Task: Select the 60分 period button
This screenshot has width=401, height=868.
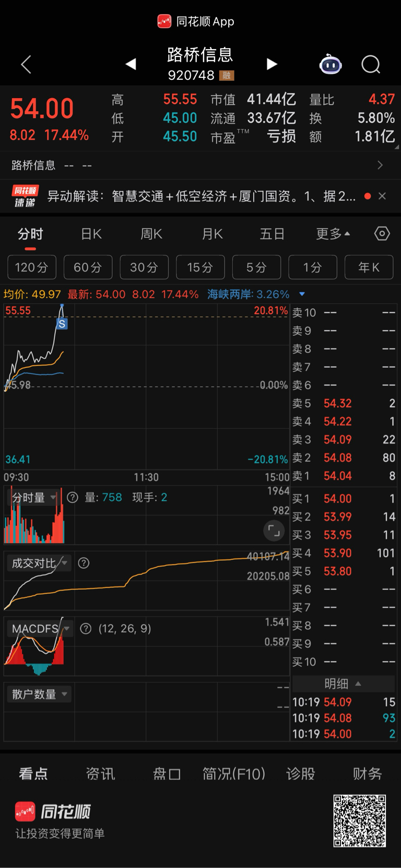Action: (88, 267)
